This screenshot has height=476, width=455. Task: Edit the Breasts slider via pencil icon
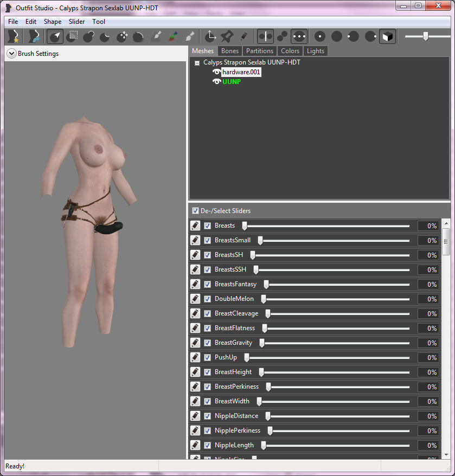195,226
